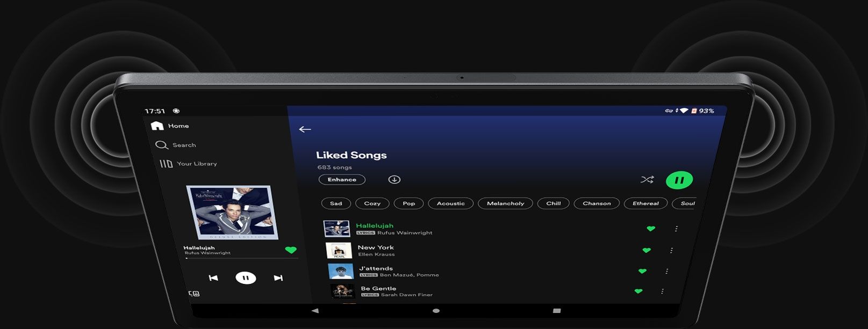Download Liked Songs with the arrow icon
868x329 pixels.
(x=394, y=180)
